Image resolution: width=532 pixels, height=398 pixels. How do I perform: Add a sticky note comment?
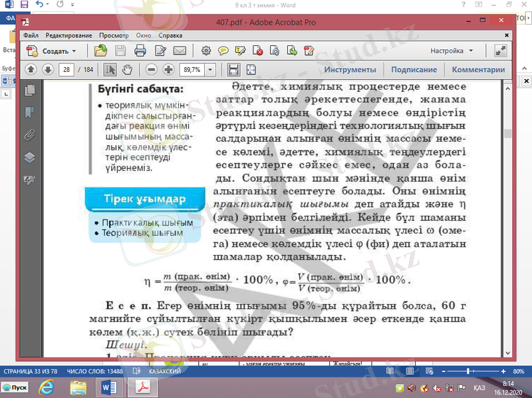(x=224, y=51)
